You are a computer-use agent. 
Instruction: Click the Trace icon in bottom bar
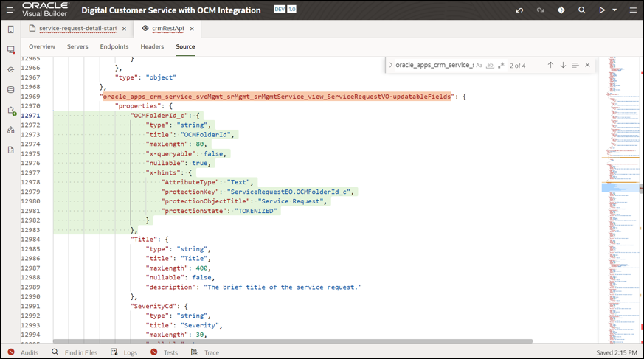coord(195,352)
